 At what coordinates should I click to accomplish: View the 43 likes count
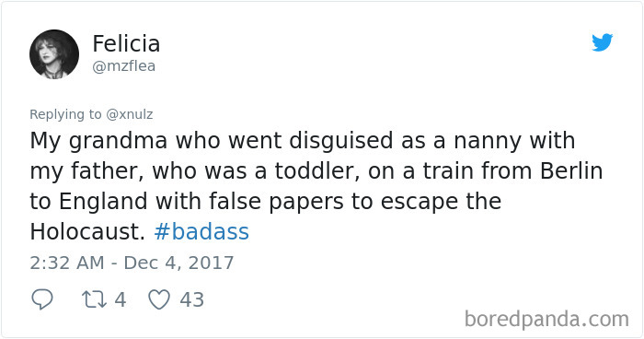[191, 299]
